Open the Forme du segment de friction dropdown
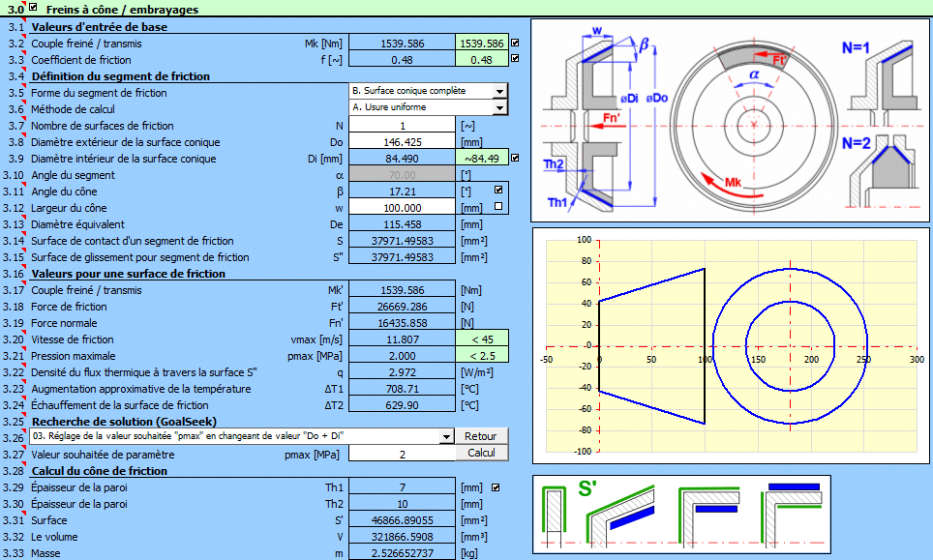 pos(499,92)
